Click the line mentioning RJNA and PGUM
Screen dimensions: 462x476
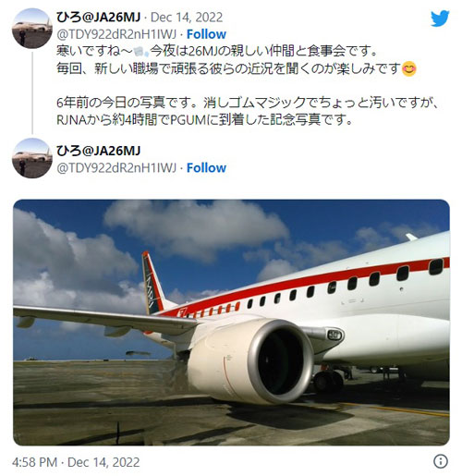click(x=205, y=120)
